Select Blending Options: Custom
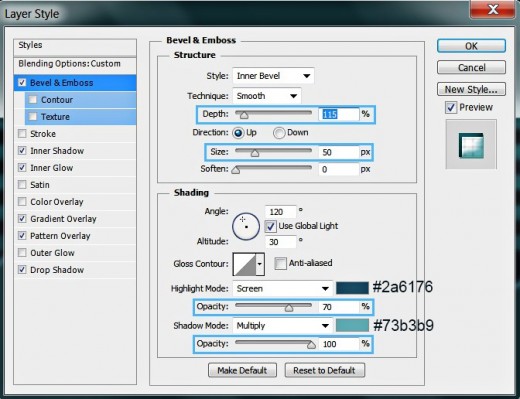Image resolution: width=520 pixels, height=399 pixels. point(75,65)
